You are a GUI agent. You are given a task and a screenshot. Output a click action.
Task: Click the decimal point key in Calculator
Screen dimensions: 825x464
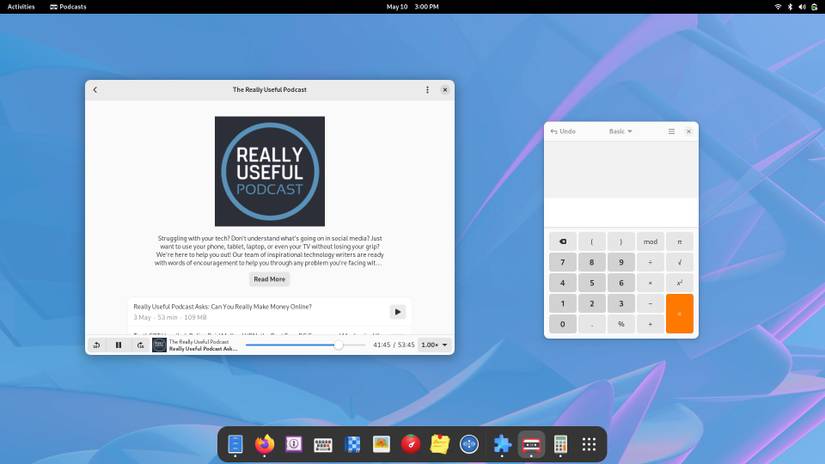592,324
